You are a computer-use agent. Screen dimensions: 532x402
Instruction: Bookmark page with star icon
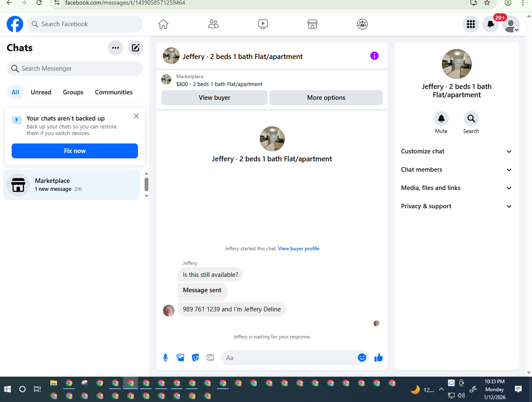[488, 2]
